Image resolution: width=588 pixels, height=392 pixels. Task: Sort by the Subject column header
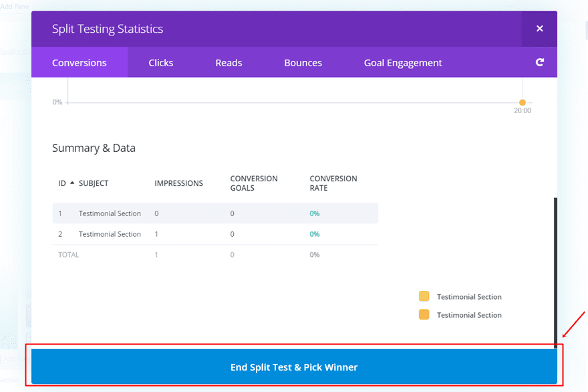pos(94,183)
